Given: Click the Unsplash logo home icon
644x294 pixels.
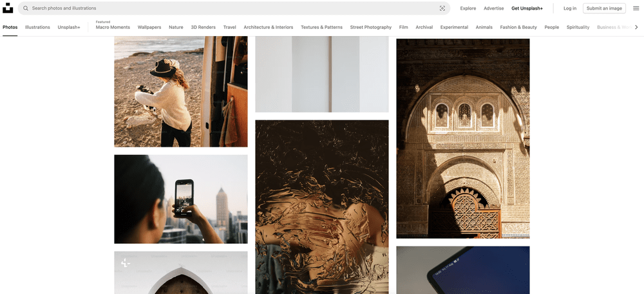Looking at the screenshot, I should pos(7,8).
